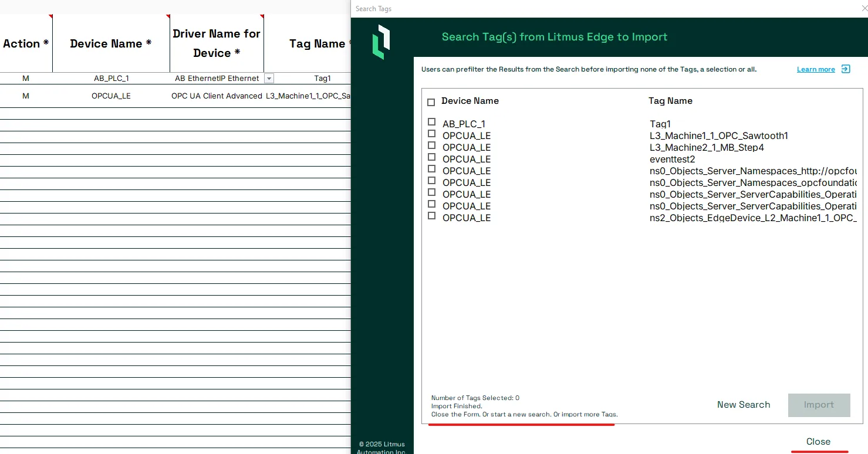868x454 pixels.
Task: Click the arrow icon beside Learn more
Action: pyautogui.click(x=846, y=69)
